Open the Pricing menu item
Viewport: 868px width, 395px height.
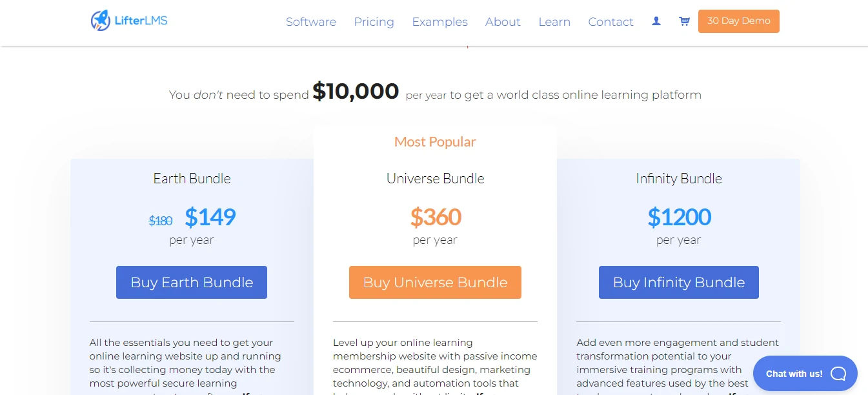coord(374,22)
